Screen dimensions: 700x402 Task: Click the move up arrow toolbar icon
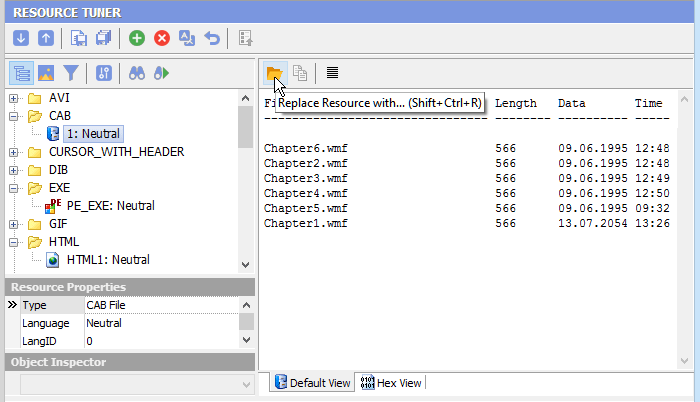(x=46, y=38)
